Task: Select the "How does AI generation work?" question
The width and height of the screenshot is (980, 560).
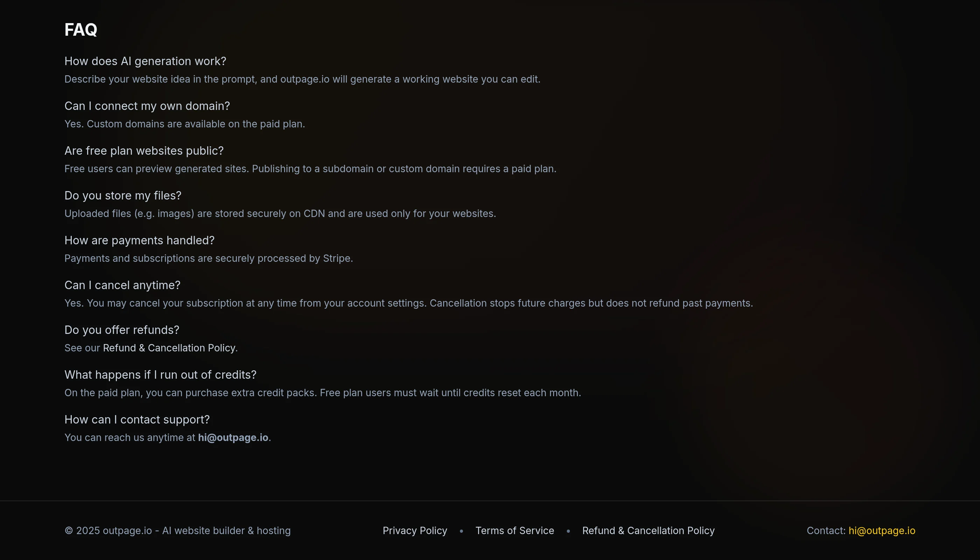Action: coord(145,61)
